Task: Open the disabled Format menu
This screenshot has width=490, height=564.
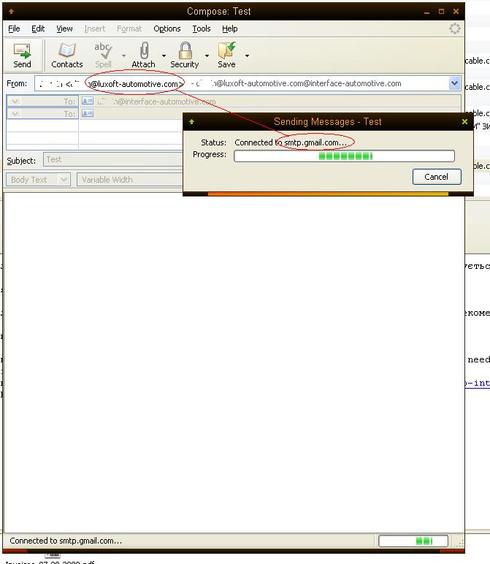Action: coord(129,29)
